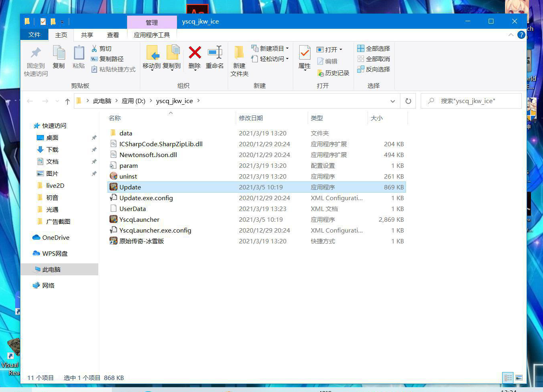The image size is (543, 392).
Task: Click Invert Selection in ribbon
Action: click(x=374, y=69)
